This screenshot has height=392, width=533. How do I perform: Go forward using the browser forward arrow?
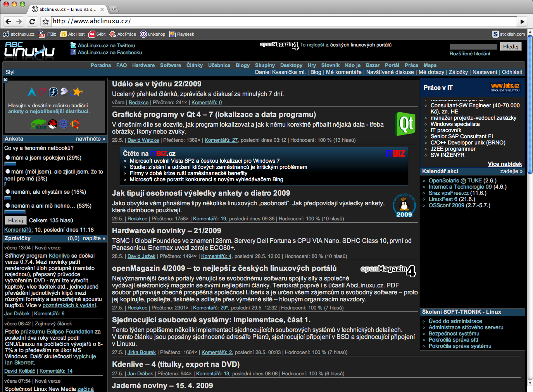pyautogui.click(x=19, y=22)
